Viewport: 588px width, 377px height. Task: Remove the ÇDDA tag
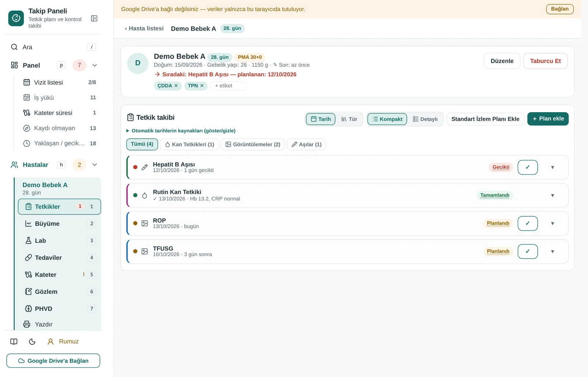click(x=176, y=86)
